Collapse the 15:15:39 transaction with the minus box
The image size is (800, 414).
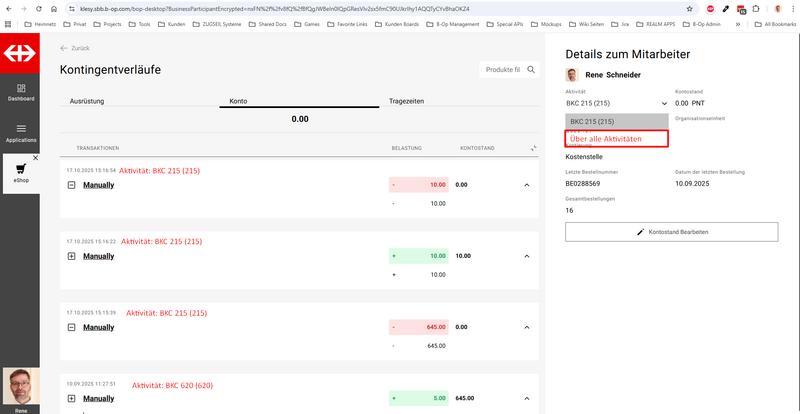[x=71, y=327]
